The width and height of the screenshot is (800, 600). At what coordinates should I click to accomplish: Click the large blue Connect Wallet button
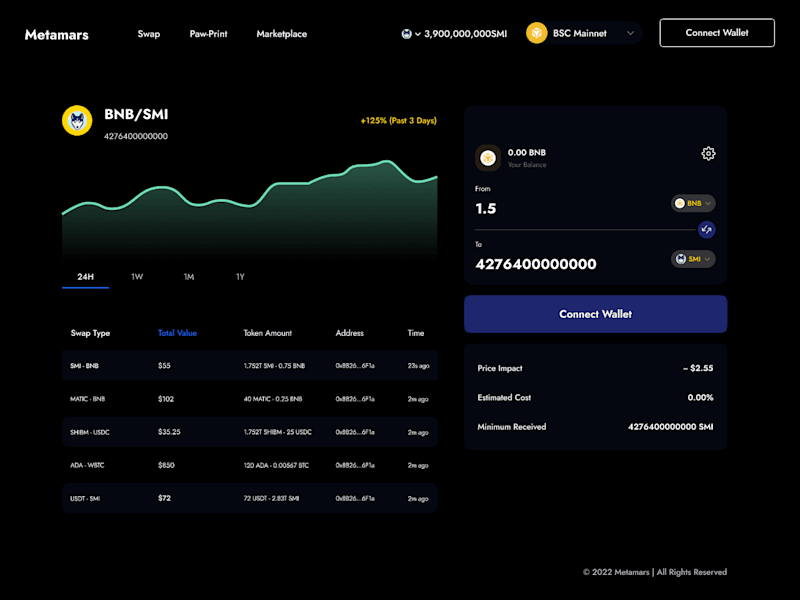(x=595, y=314)
